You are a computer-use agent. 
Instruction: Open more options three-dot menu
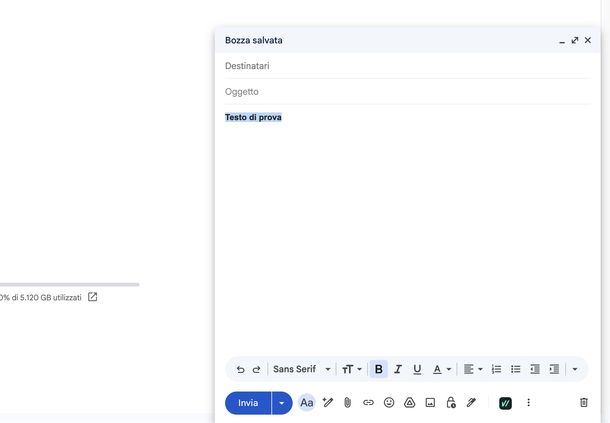pyautogui.click(x=528, y=403)
